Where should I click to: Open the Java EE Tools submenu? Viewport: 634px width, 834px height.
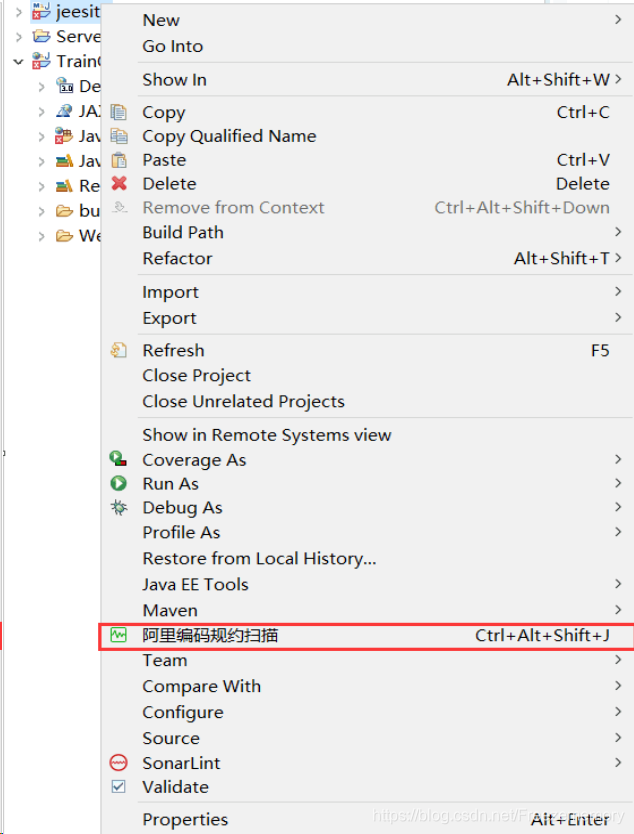367,585
